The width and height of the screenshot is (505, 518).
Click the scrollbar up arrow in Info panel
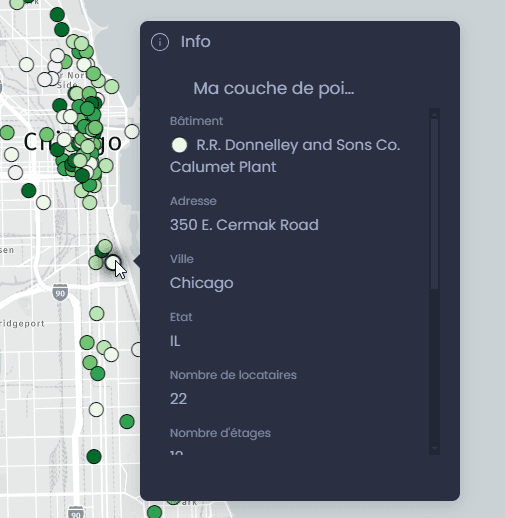pos(434,114)
